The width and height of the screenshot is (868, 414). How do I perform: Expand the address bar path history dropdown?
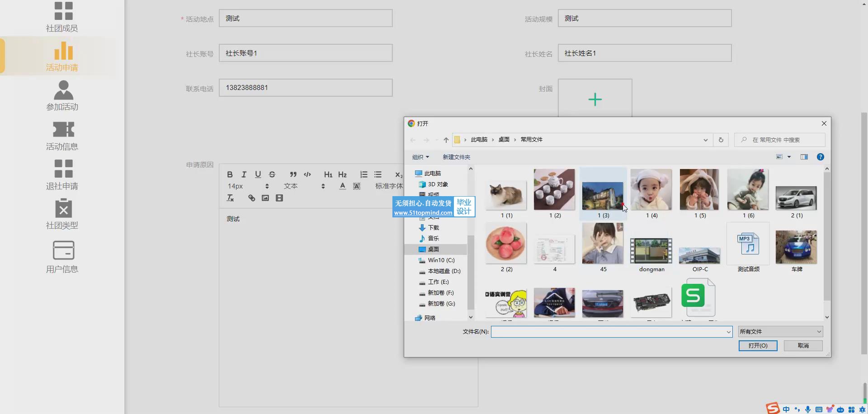click(705, 140)
